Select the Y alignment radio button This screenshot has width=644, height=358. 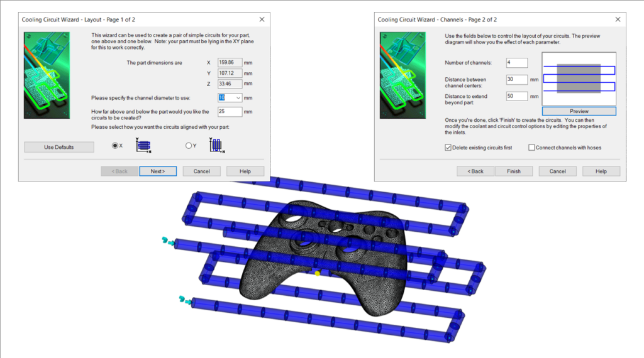pos(189,146)
